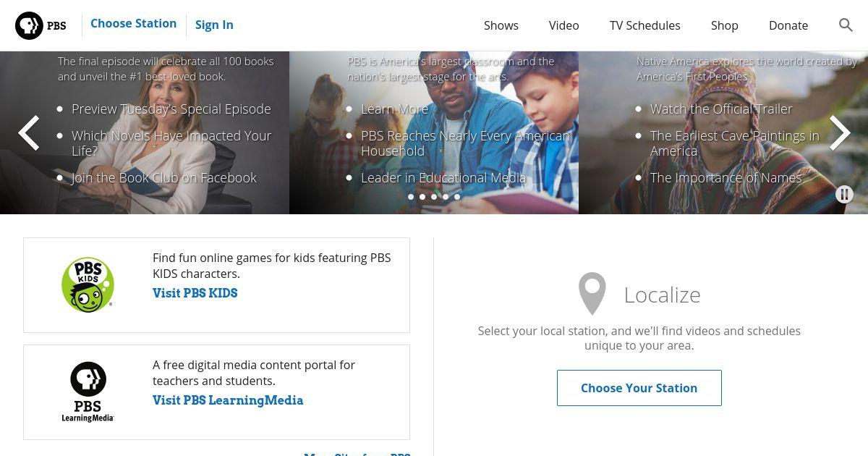Viewport: 868px width, 456px height.
Task: Open Preview Tuesday's Special Episode link
Action: pyautogui.click(x=171, y=109)
